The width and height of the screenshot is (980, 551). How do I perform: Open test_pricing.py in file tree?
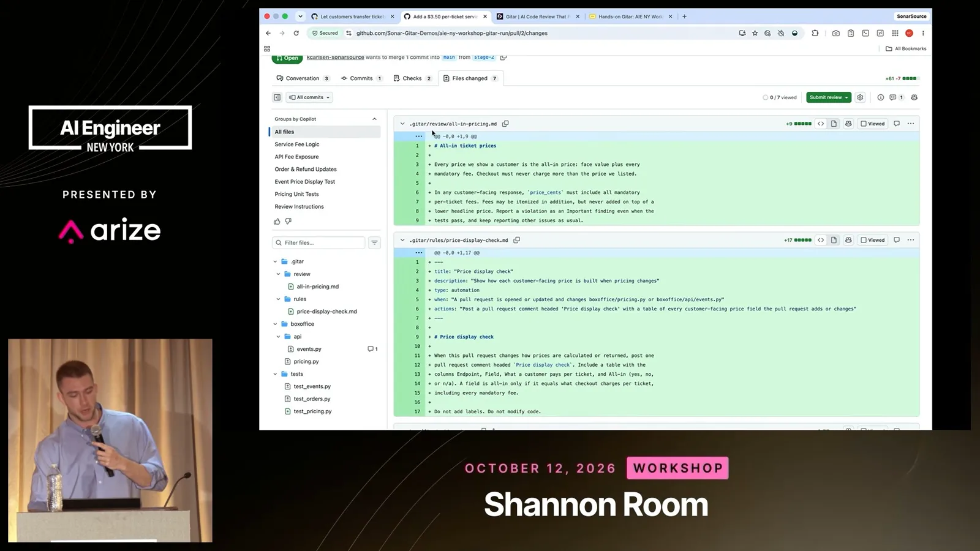tap(312, 411)
